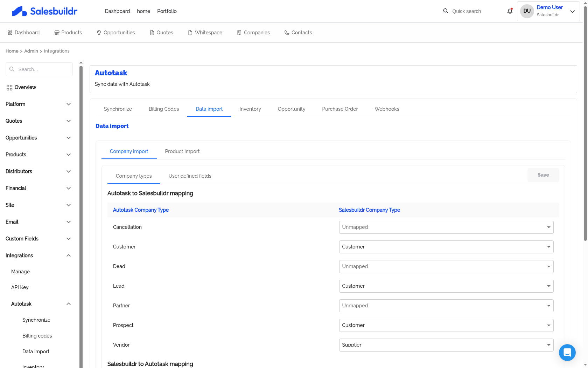The height and width of the screenshot is (368, 588).
Task: Open the notifications bell
Action: click(510, 11)
